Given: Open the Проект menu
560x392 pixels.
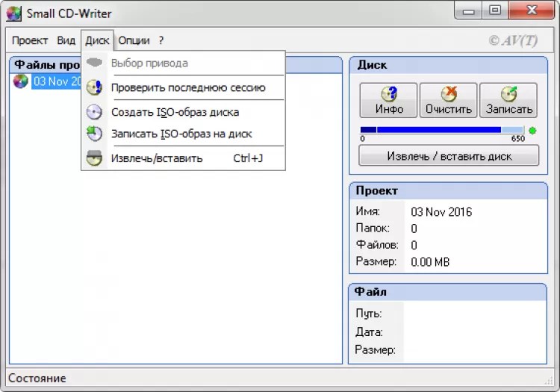Looking at the screenshot, I should 30,40.
